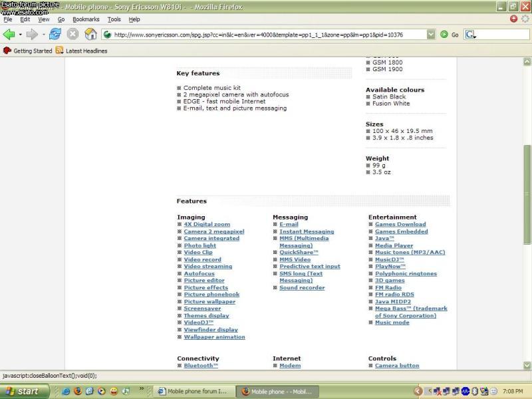Click the Google search engine icon
This screenshot has height=399, width=532.
pyautogui.click(x=470, y=35)
